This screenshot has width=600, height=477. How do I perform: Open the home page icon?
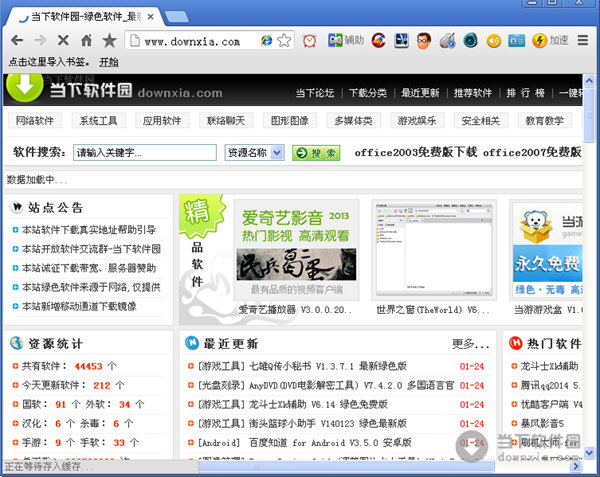[x=86, y=40]
